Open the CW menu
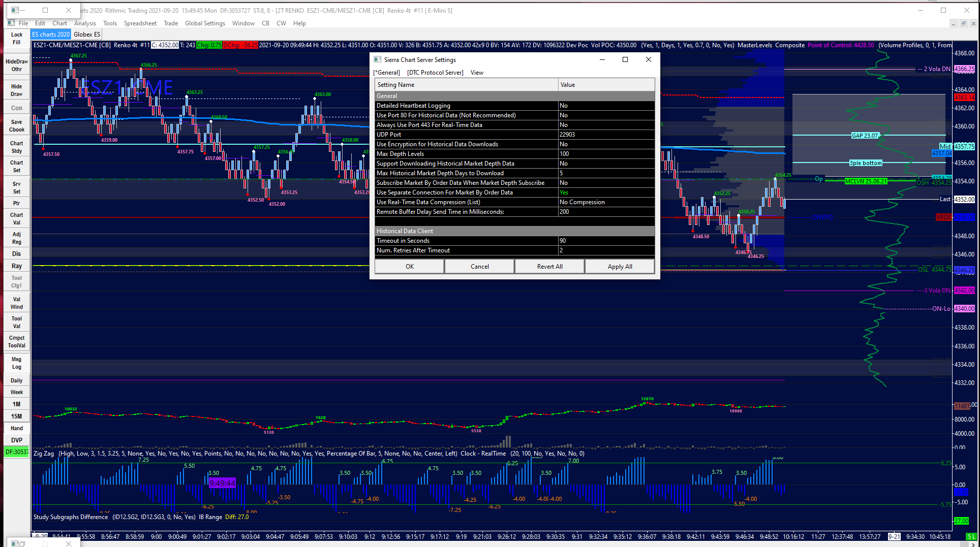 pos(281,23)
